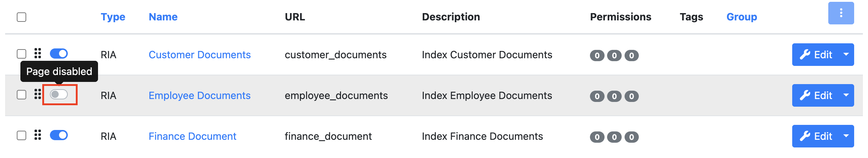Open the Customer Documents page link

[200, 55]
